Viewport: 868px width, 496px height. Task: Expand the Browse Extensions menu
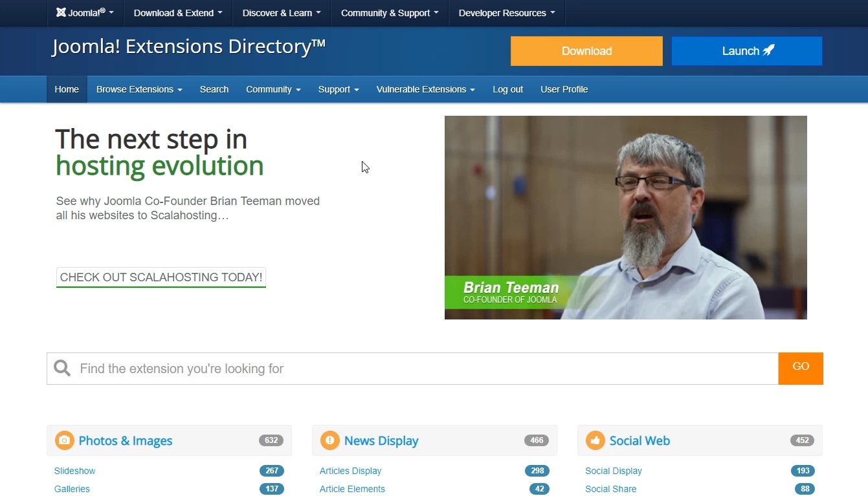pyautogui.click(x=139, y=89)
